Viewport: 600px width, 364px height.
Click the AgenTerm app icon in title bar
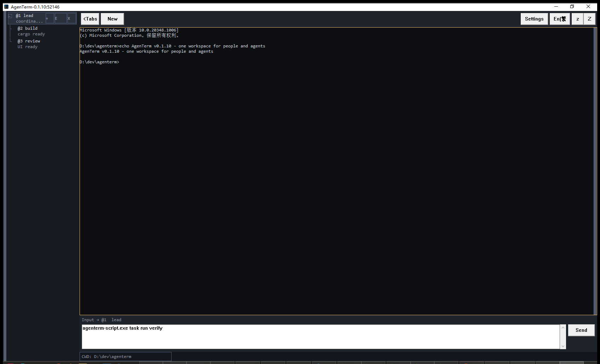6,7
